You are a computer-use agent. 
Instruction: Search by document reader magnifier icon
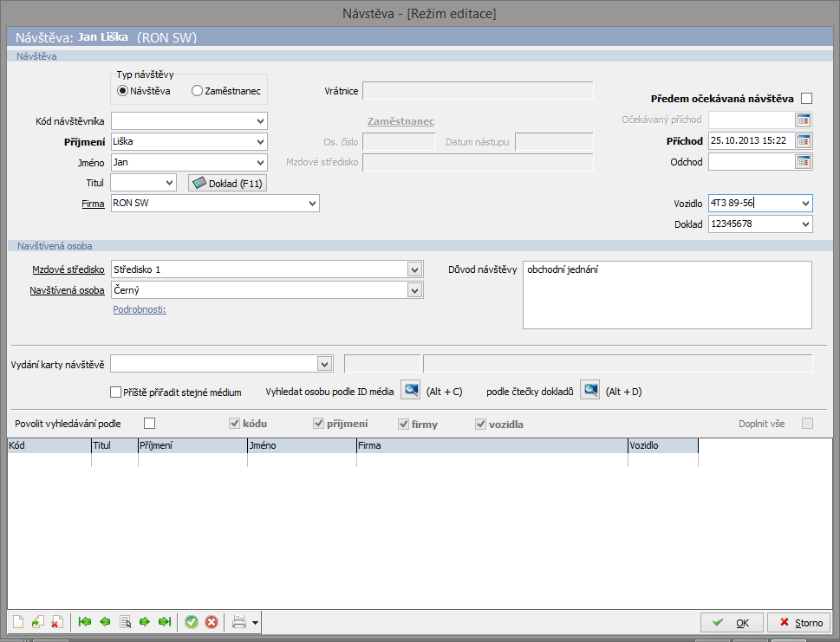(590, 390)
